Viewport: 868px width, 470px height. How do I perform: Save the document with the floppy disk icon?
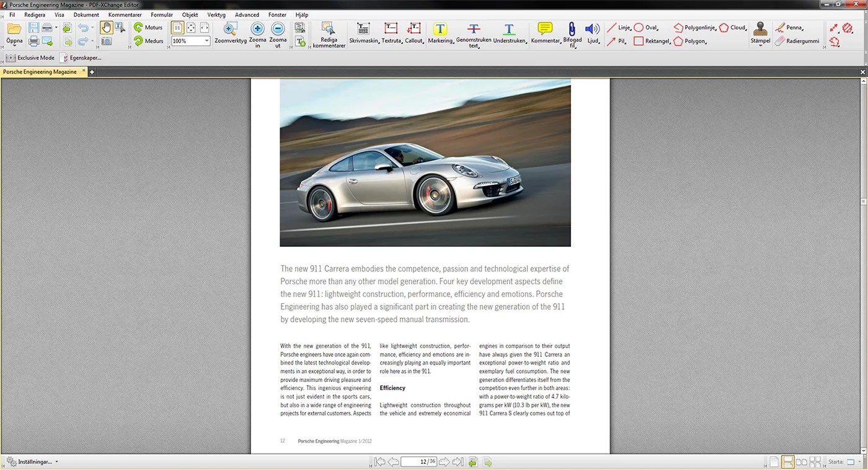pyautogui.click(x=33, y=28)
